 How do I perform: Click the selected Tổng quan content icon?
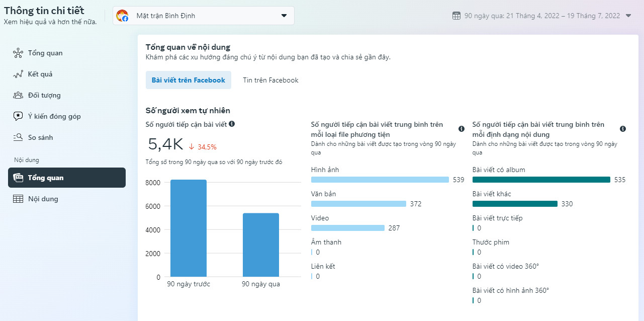click(x=18, y=178)
